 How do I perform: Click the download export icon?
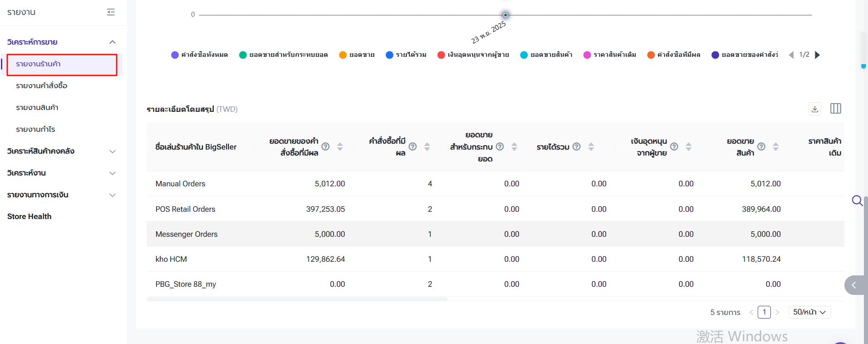(x=815, y=109)
